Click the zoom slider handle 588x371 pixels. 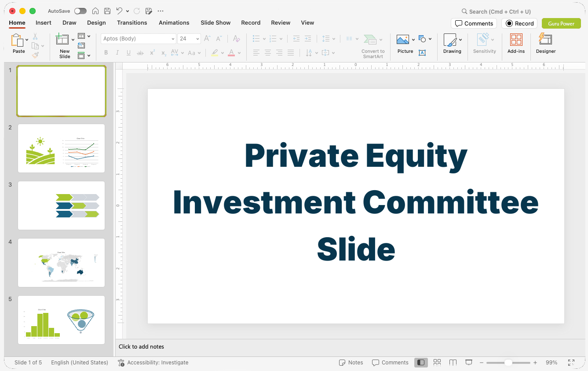tap(508, 363)
